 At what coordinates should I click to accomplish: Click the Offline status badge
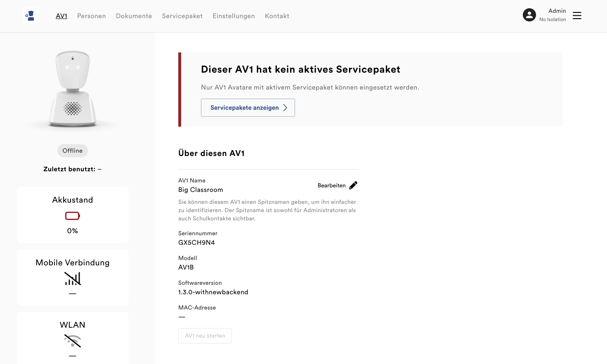[x=73, y=151]
